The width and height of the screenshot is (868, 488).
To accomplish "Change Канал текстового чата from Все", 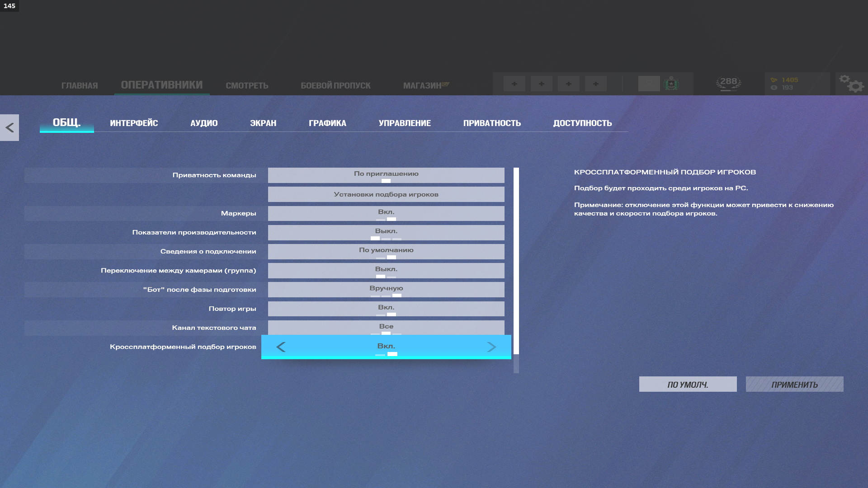I will tap(386, 328).
